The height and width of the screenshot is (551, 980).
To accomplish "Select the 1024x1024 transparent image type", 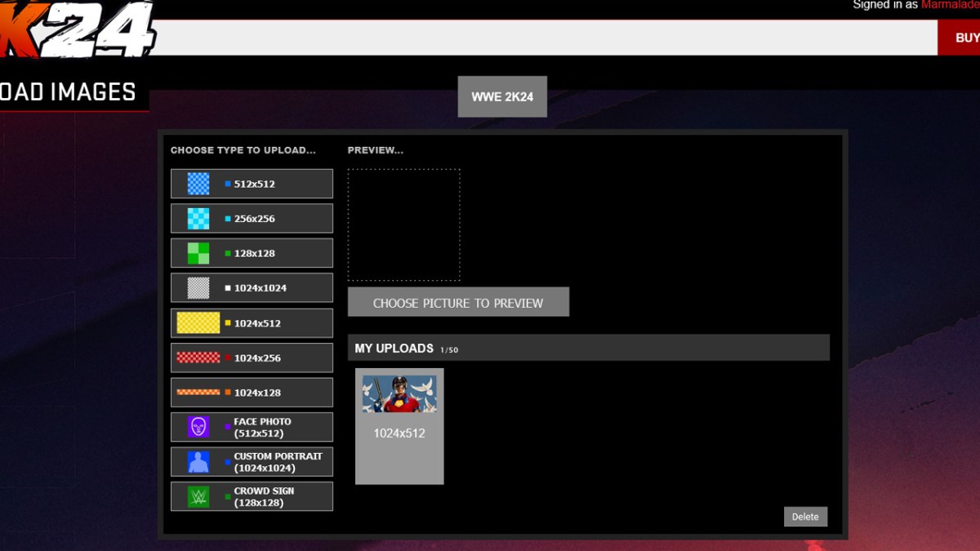I will tap(251, 287).
